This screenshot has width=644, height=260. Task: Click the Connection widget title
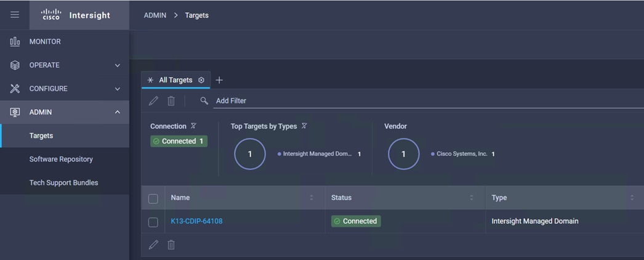coord(168,126)
